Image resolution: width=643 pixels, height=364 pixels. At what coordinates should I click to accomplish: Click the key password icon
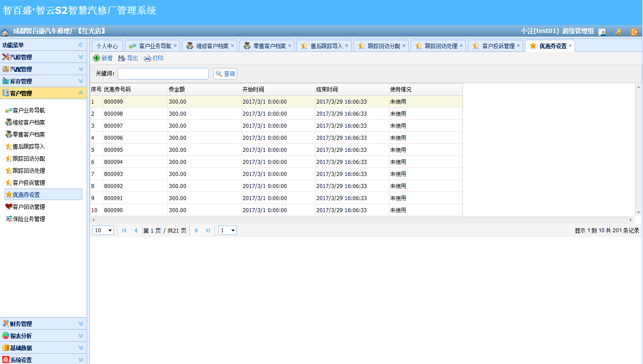tap(618, 32)
